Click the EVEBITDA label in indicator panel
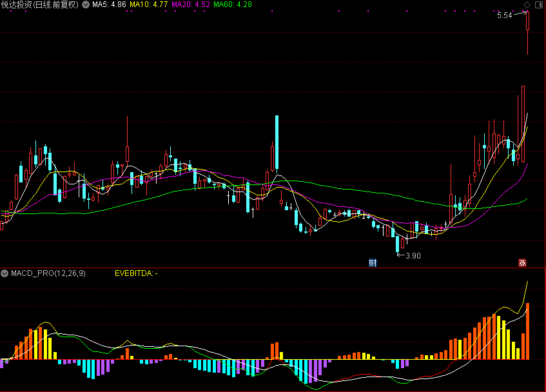The image size is (546, 392). 135,273
